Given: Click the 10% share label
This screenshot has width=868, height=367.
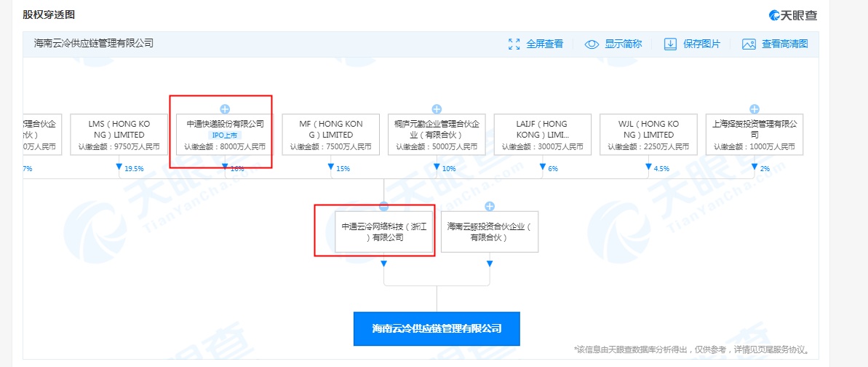Looking at the screenshot, I should (x=449, y=168).
